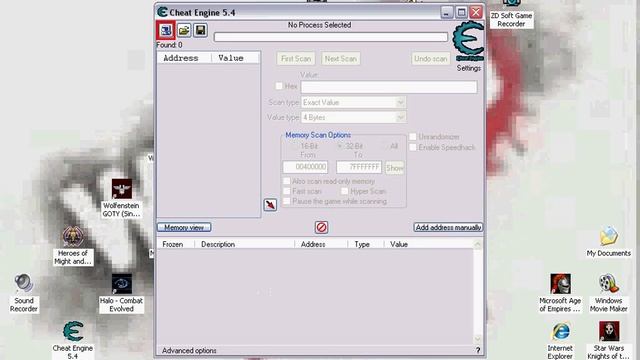Click the scan Value input field
The image size is (640, 360).
point(389,87)
